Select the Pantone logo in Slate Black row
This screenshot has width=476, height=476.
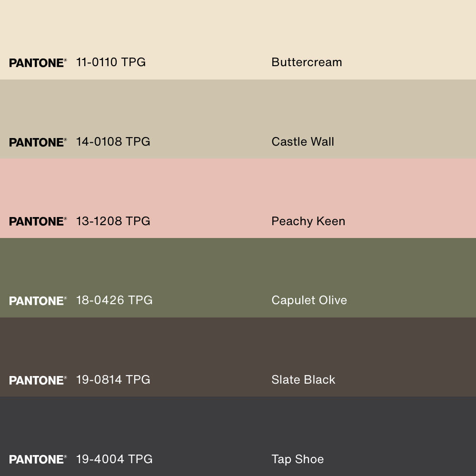pyautogui.click(x=38, y=380)
